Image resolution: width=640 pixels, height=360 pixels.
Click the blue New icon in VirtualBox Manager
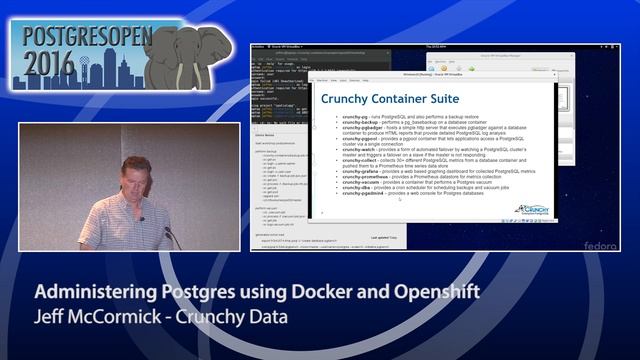click(x=431, y=68)
